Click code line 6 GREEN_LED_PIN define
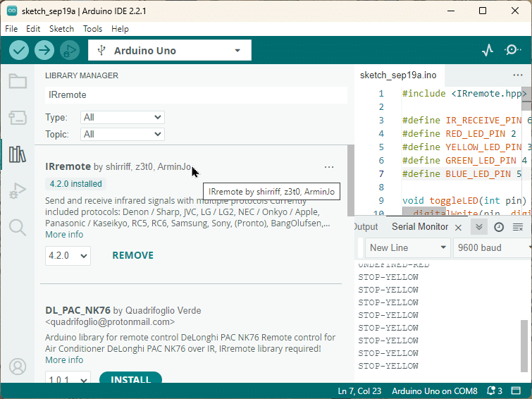 [464, 160]
